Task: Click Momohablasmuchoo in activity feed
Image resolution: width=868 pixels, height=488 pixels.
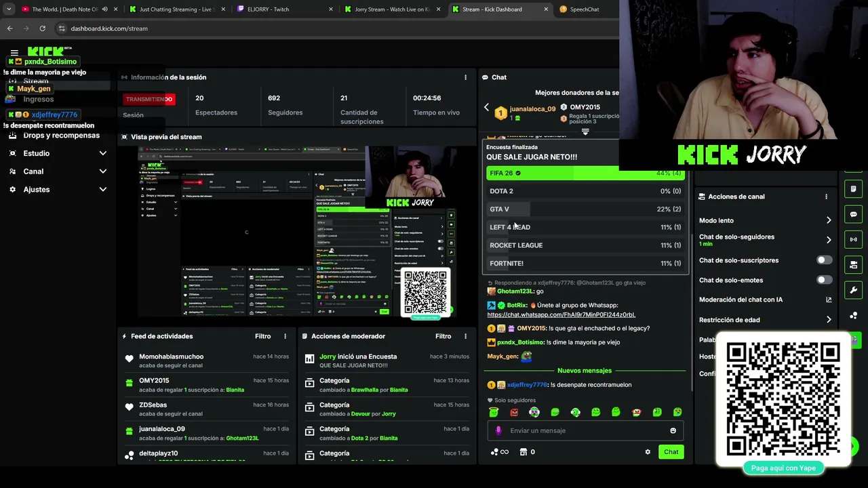Action: click(171, 357)
